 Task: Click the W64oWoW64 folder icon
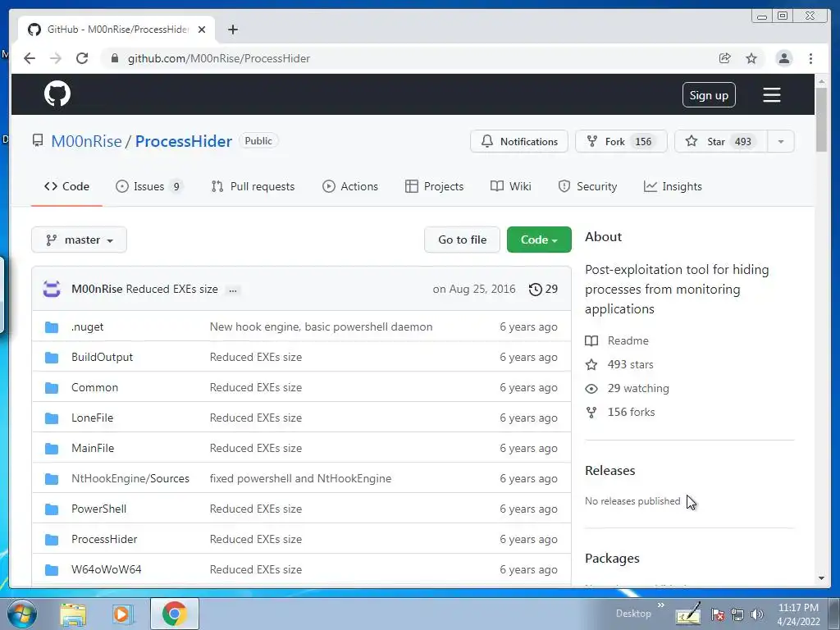[52, 569]
